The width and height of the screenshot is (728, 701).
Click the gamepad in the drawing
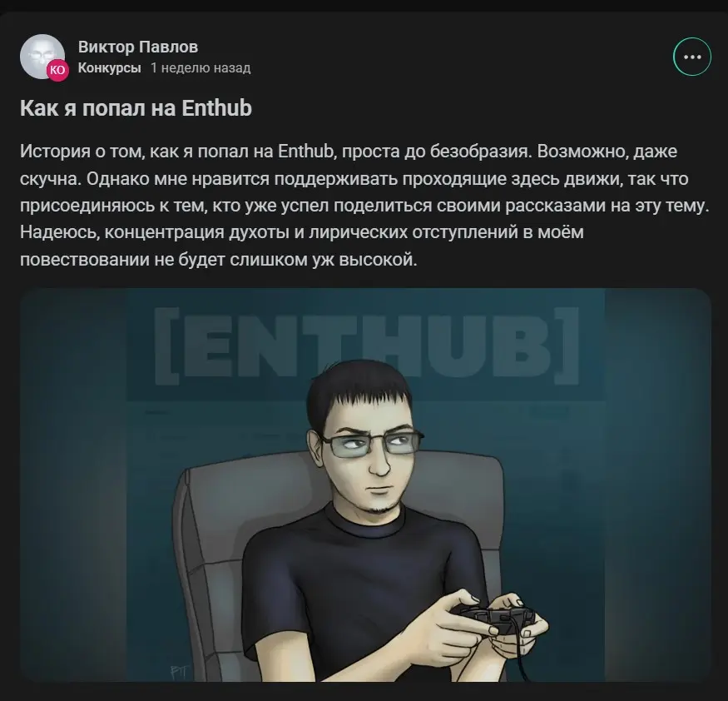[x=494, y=614]
